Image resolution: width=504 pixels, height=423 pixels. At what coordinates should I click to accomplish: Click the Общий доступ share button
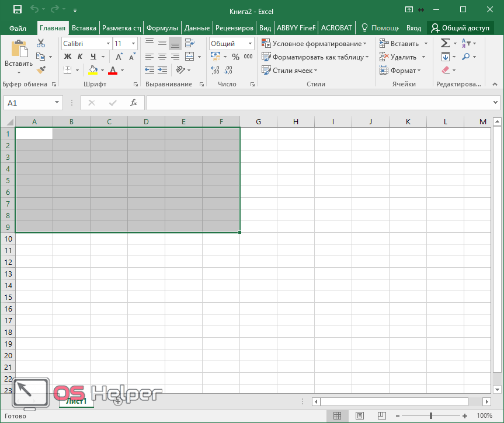pos(460,28)
